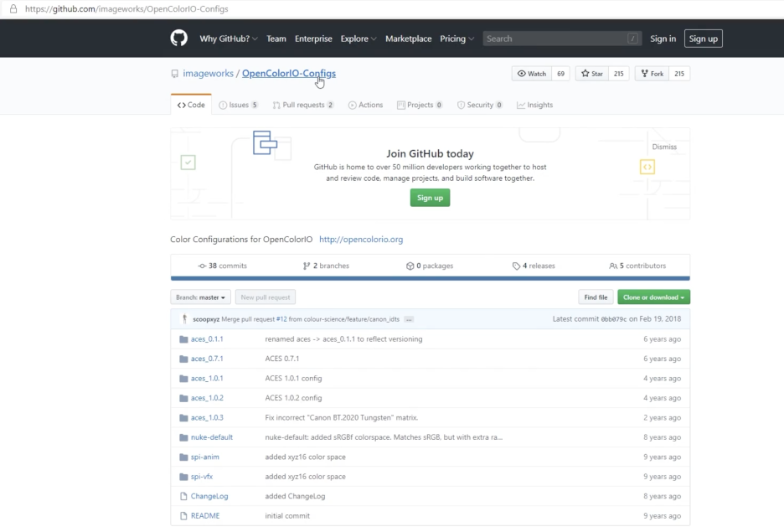784x532 pixels.
Task: Open commit message 'ACES 1.0.2 config'
Action: (293, 398)
